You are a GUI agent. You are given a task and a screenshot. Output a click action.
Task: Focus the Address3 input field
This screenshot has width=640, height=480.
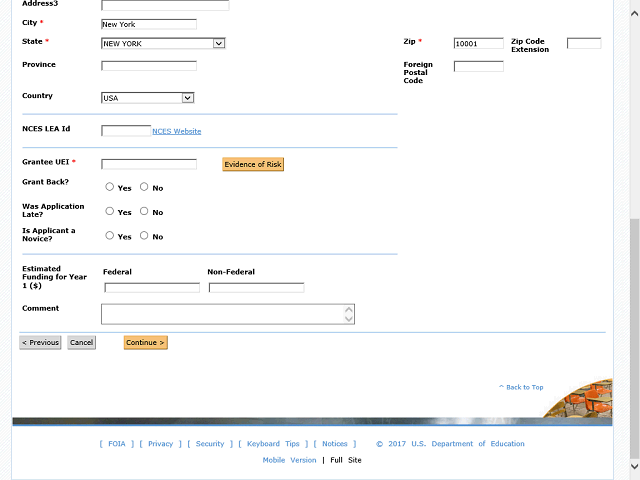165,5
